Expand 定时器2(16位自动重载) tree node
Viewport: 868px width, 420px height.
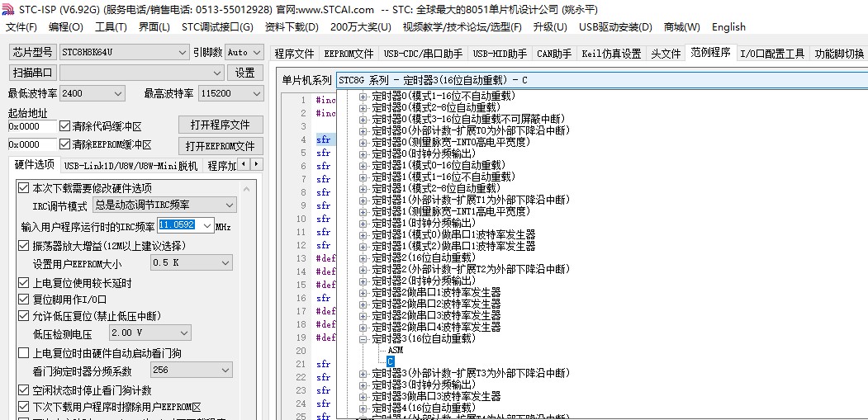click(363, 257)
